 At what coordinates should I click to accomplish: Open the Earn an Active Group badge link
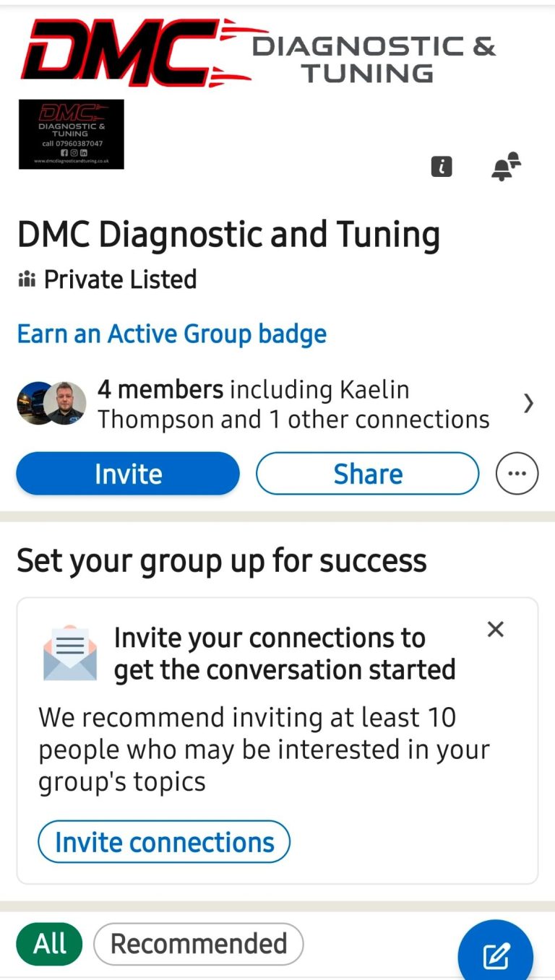pyautogui.click(x=172, y=334)
